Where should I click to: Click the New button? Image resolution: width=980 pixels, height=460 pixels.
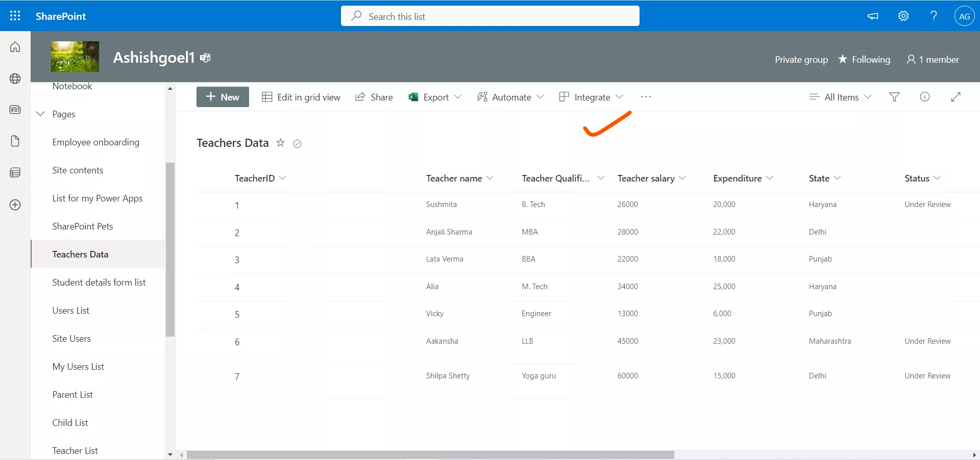pyautogui.click(x=222, y=97)
